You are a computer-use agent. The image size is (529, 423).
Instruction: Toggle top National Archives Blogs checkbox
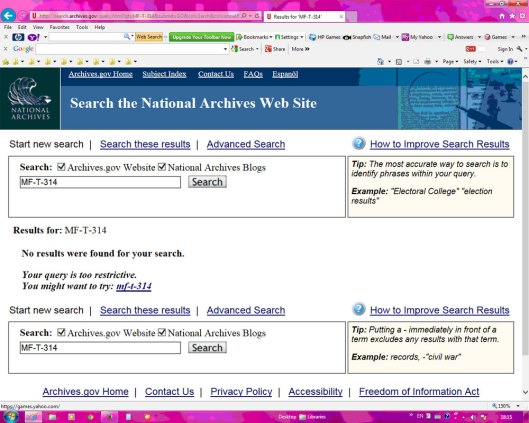click(162, 167)
